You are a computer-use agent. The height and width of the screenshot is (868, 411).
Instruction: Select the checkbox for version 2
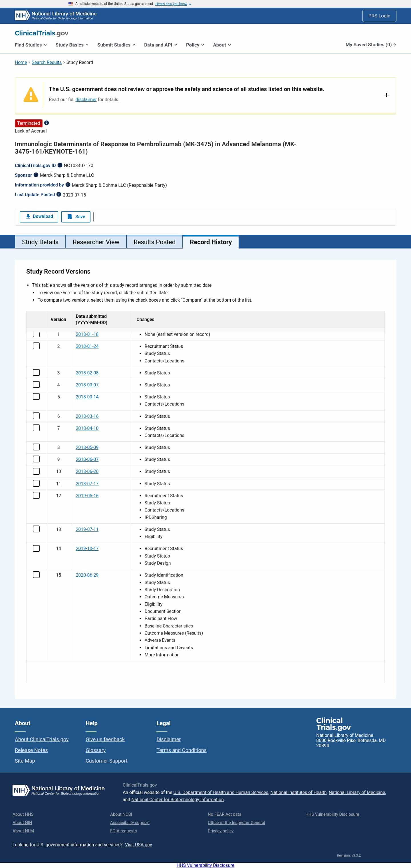coord(36,346)
